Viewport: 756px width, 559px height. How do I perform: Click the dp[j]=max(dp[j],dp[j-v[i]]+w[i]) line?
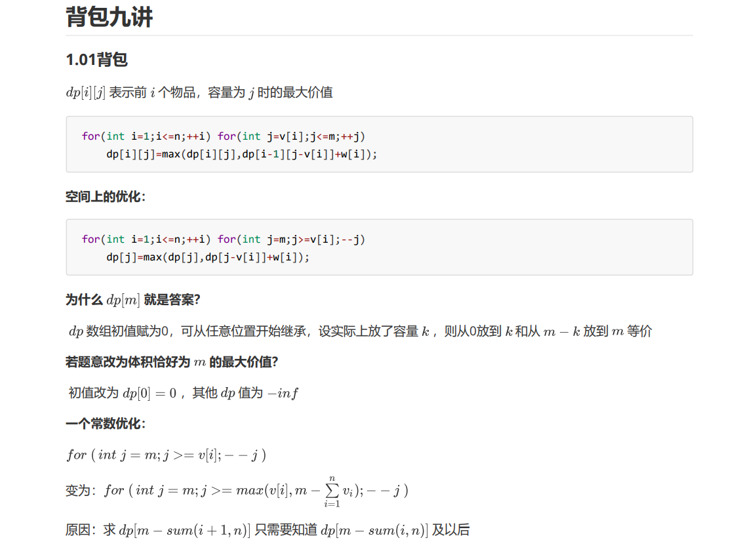[x=208, y=258]
